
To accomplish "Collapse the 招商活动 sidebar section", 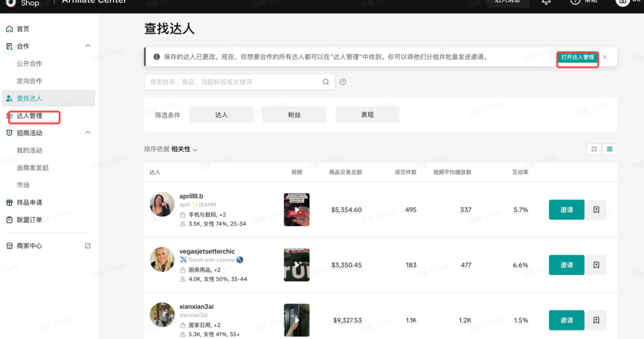I will pos(88,132).
